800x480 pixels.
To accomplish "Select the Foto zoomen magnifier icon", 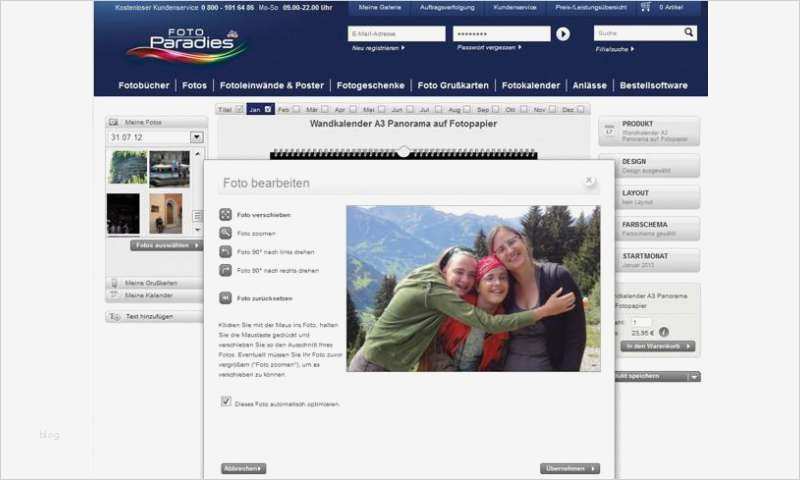I will [226, 233].
